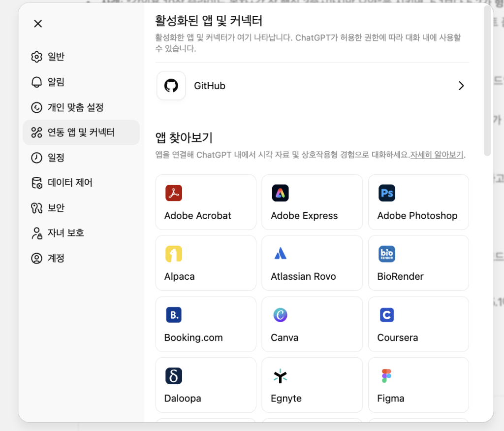Viewport: 504px width, 431px height.
Task: Choose the Adobe Photoshop name label
Action: click(x=417, y=216)
